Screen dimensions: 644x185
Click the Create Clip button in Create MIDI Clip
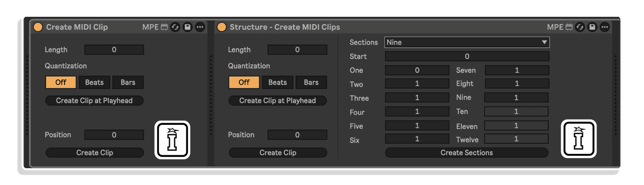pyautogui.click(x=95, y=152)
